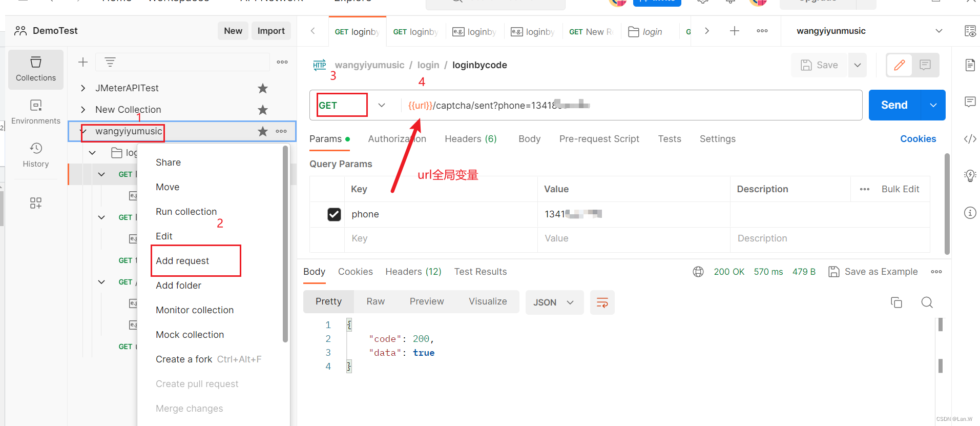Click the Import button

(271, 31)
